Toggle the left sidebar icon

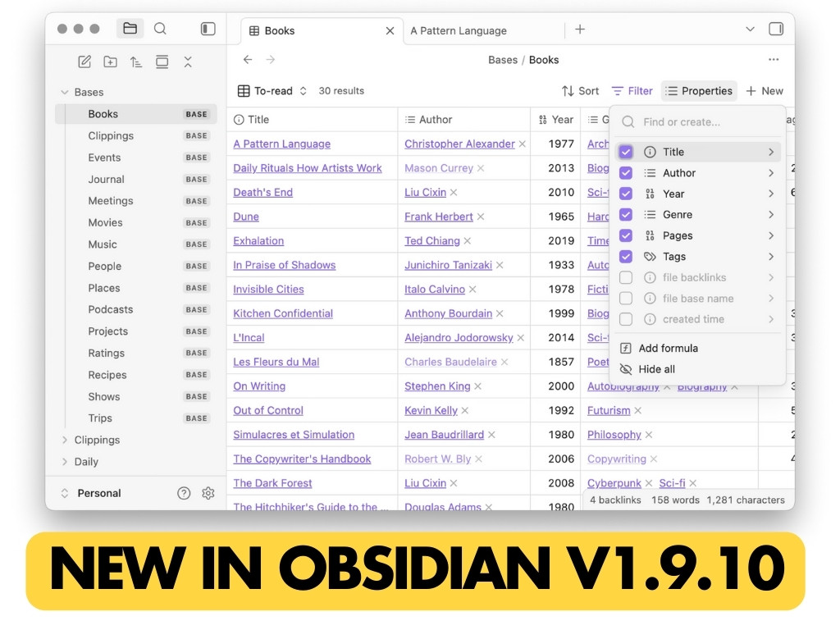(x=208, y=29)
